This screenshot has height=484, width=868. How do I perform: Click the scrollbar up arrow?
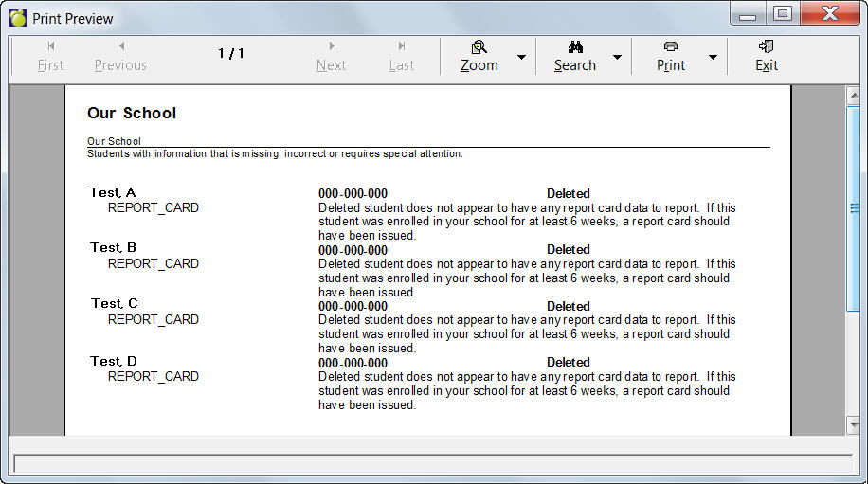[x=853, y=95]
